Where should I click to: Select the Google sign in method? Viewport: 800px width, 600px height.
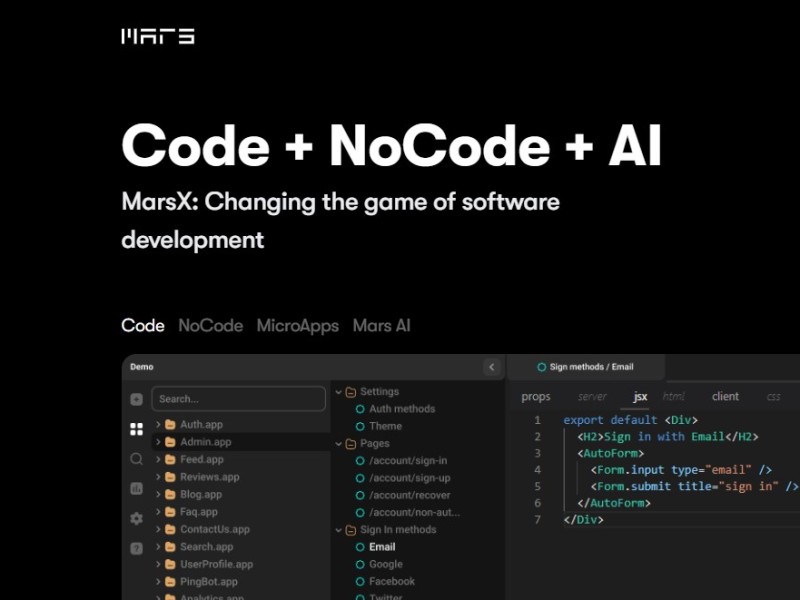coord(386,564)
